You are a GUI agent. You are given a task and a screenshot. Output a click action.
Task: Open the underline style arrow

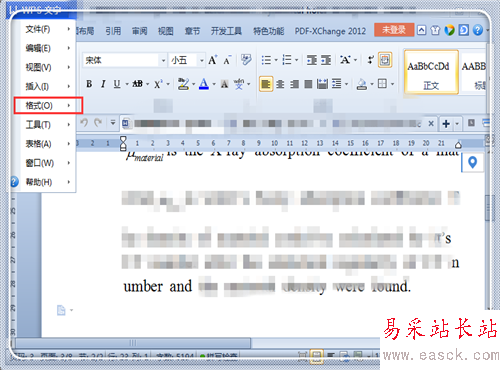(127, 84)
